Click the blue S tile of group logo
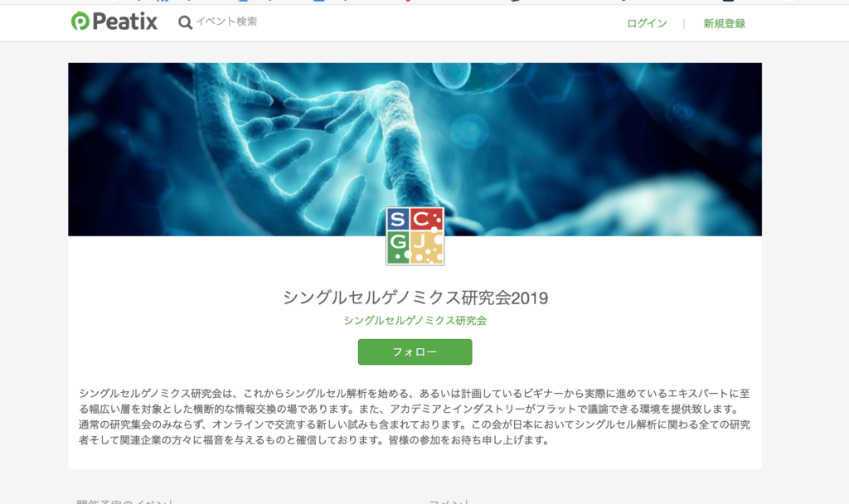The image size is (849, 504). [x=398, y=219]
